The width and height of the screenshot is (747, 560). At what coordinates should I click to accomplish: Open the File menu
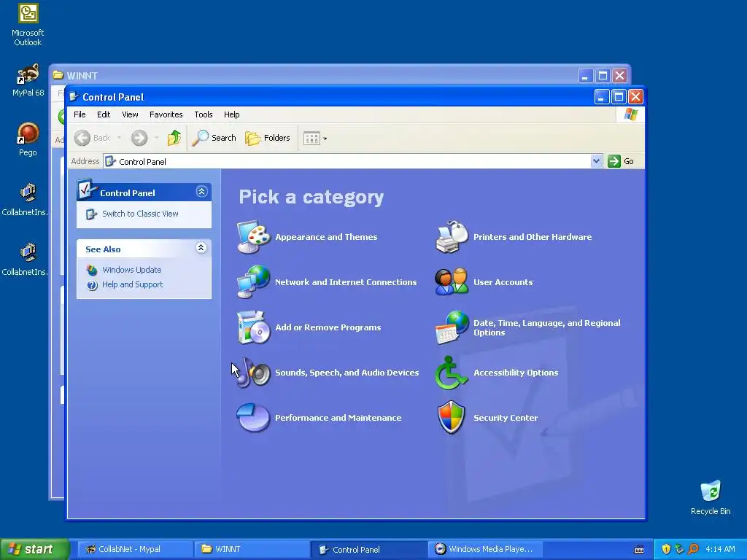click(x=80, y=114)
